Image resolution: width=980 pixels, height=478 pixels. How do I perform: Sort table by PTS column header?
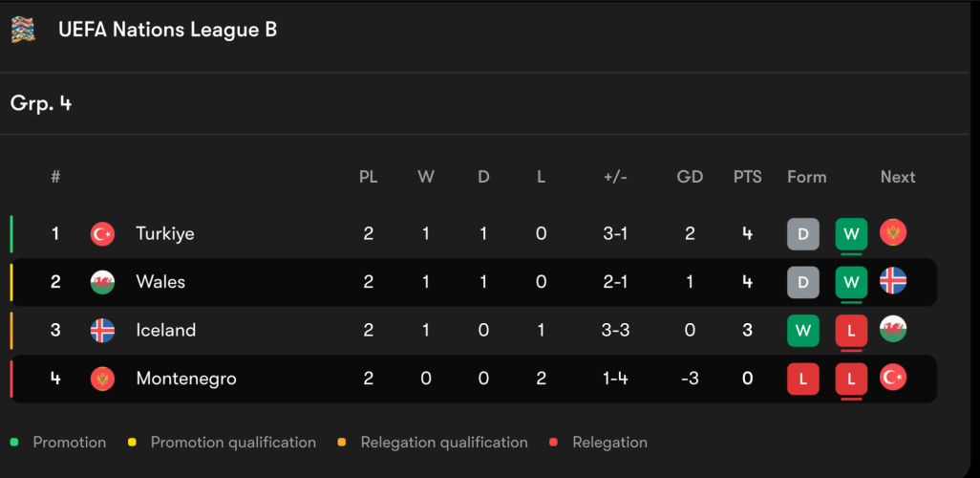click(x=748, y=177)
